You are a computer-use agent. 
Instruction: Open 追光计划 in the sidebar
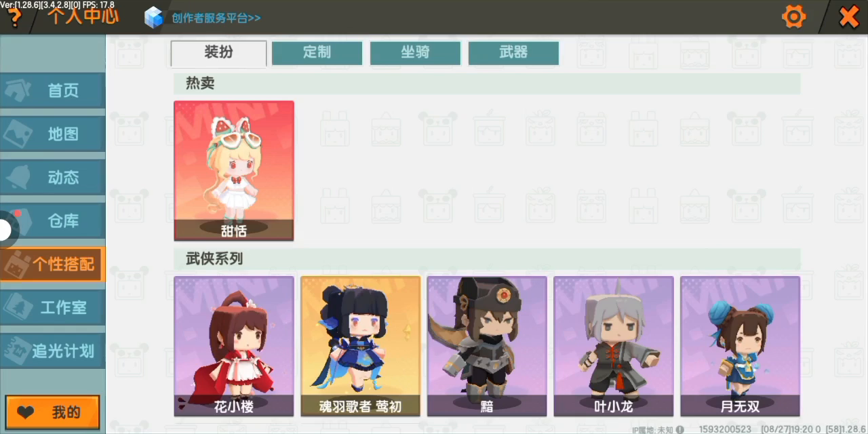pyautogui.click(x=52, y=351)
